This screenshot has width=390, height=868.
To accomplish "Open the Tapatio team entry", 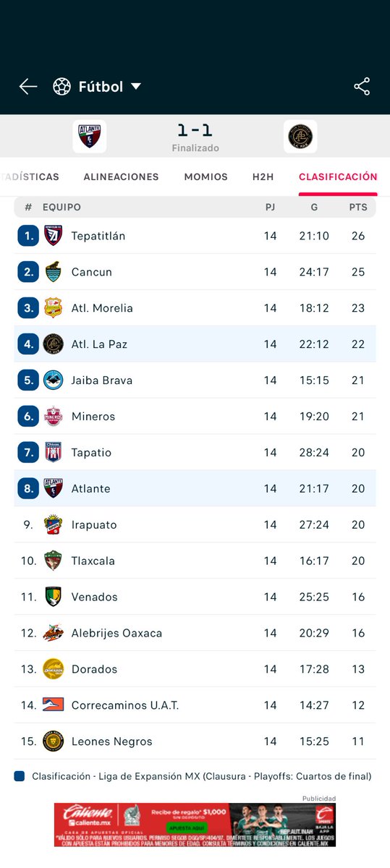I will point(195,453).
